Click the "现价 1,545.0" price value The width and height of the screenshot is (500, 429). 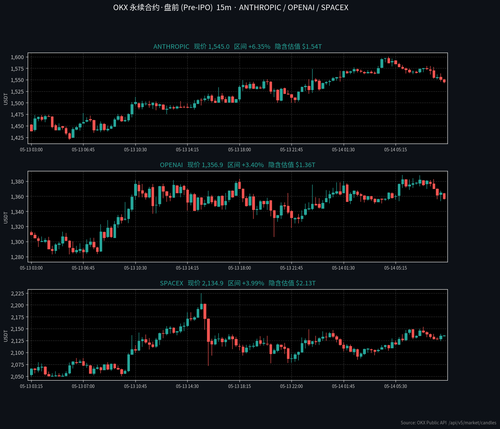pyautogui.click(x=212, y=47)
